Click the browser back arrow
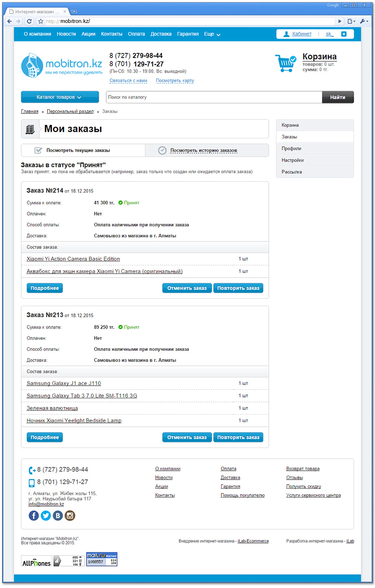 [9, 21]
